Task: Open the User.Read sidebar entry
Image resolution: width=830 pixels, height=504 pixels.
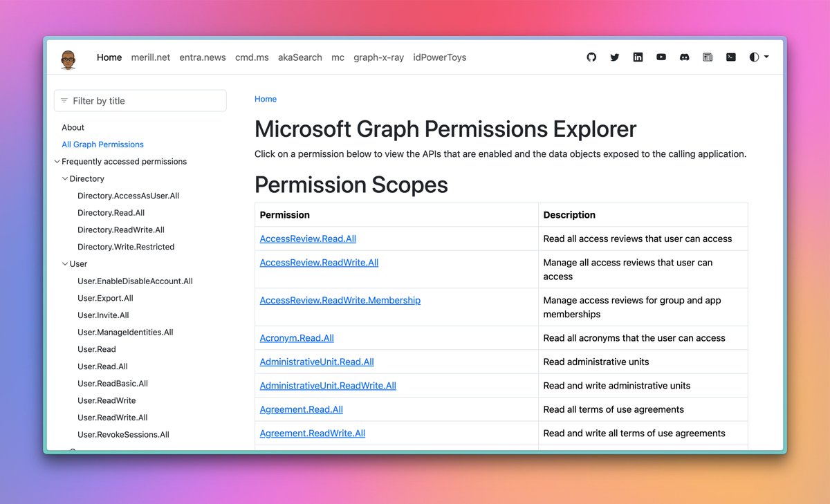Action: 97,349
